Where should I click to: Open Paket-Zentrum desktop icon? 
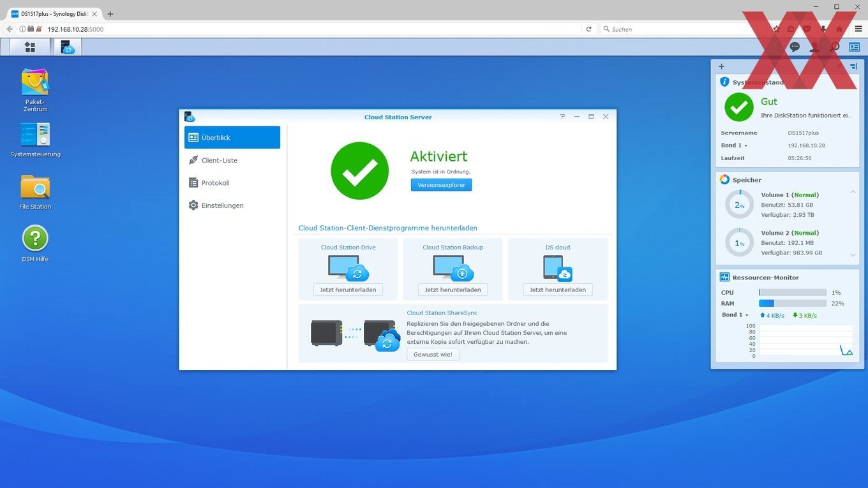click(35, 91)
